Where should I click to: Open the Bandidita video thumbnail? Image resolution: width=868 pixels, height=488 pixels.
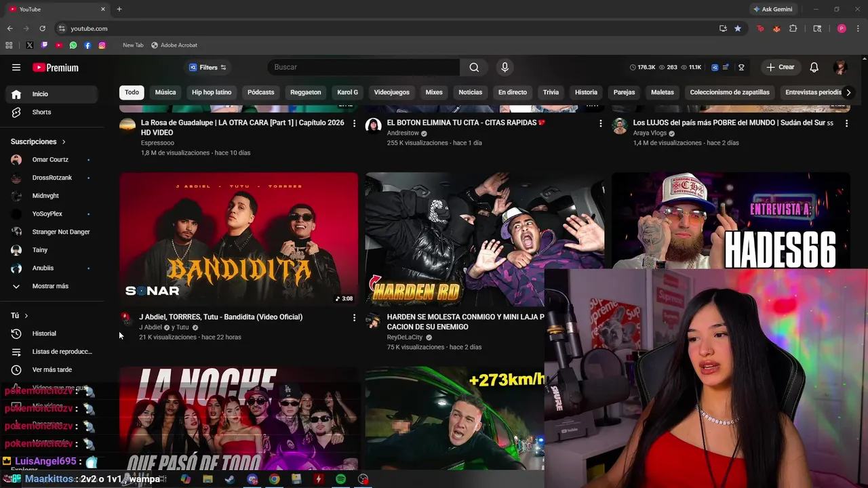point(239,239)
